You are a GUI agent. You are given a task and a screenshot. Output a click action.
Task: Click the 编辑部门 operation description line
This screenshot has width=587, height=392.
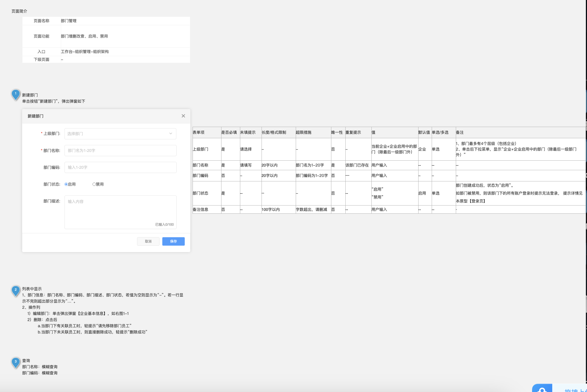pos(78,313)
